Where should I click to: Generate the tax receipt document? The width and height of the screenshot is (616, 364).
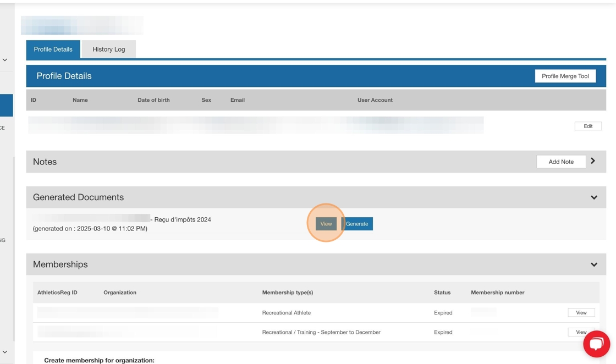point(357,224)
